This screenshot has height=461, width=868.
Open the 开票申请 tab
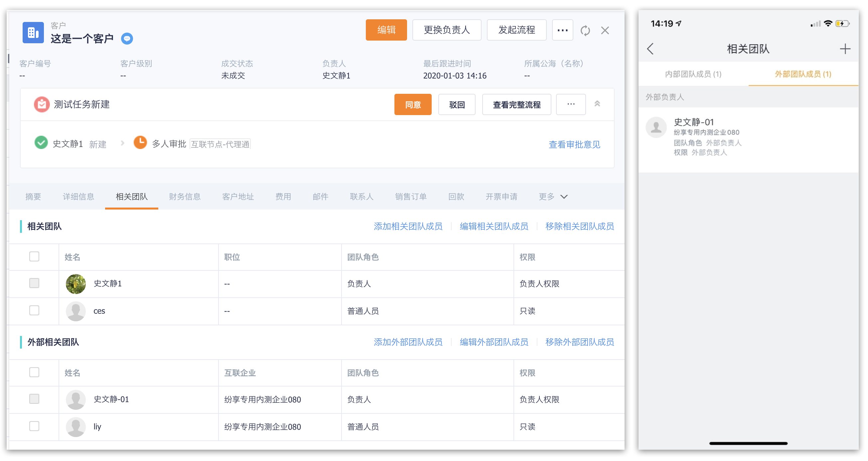pyautogui.click(x=502, y=197)
